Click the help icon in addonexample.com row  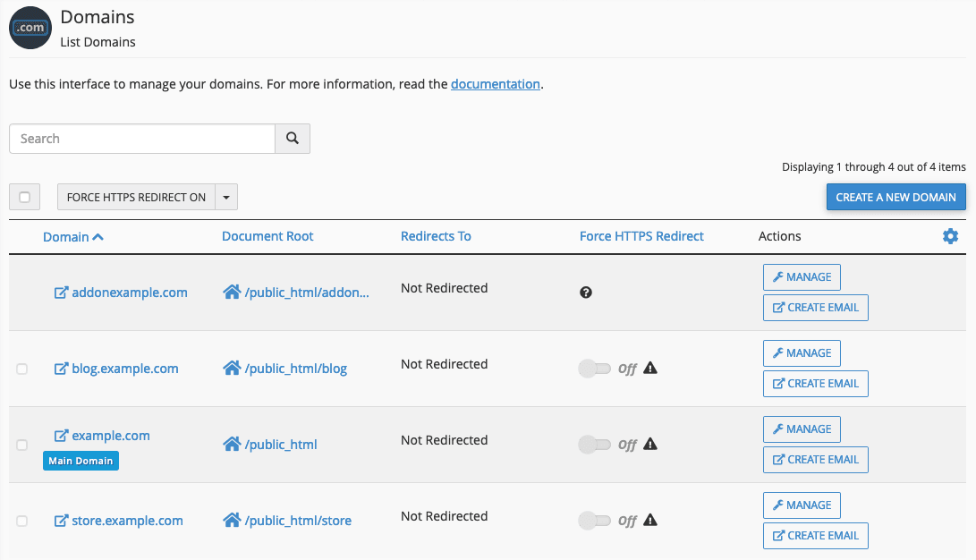[x=586, y=293]
